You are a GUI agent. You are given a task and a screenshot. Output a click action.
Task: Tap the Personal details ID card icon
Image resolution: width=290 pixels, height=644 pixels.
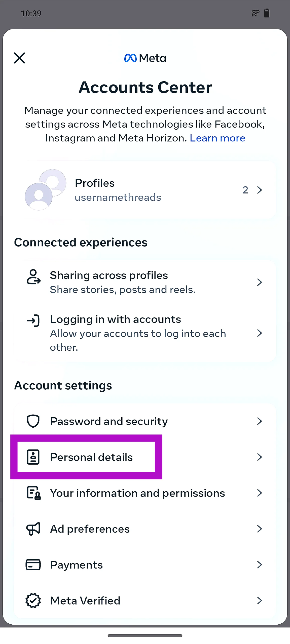(33, 457)
